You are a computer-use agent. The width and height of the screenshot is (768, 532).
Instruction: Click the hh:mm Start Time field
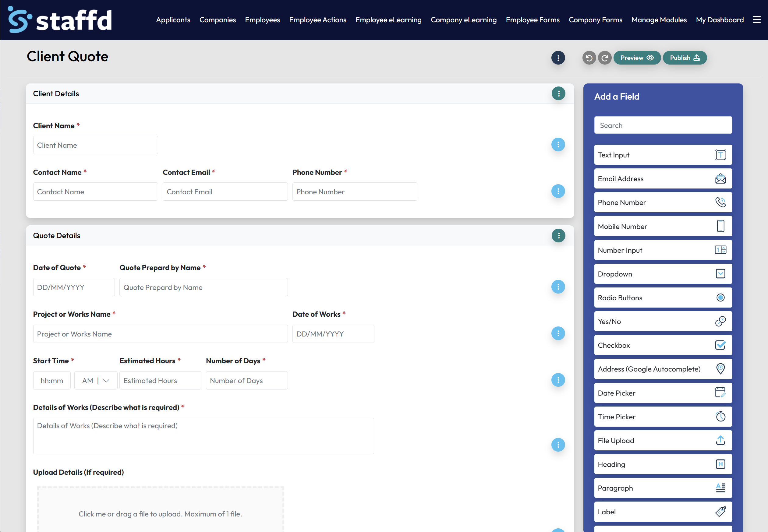pyautogui.click(x=52, y=380)
